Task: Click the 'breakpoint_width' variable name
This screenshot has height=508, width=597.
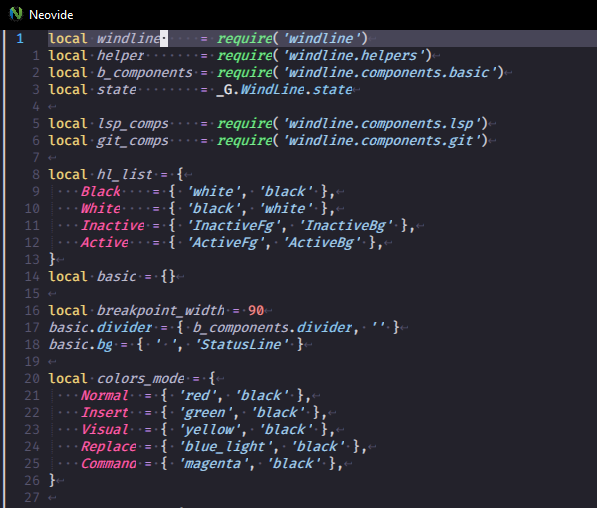Action: point(160,310)
